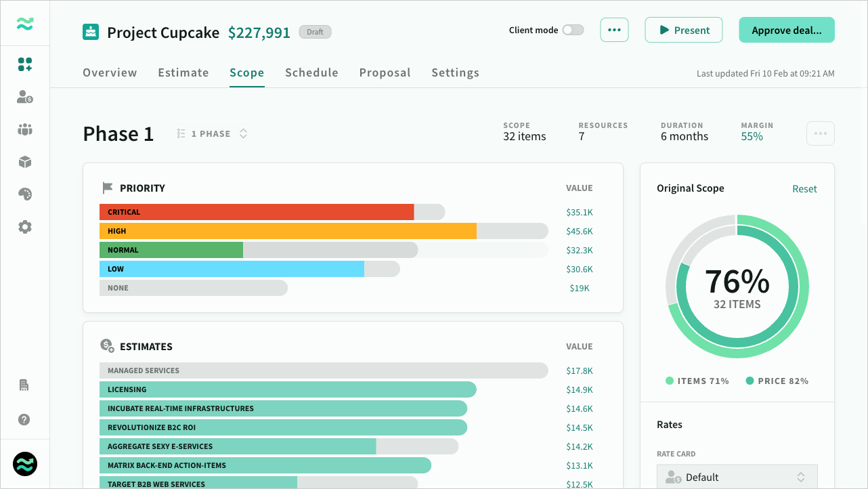Viewport: 868px width, 489px height.
Task: Open the team members sidebar icon
Action: coord(25,130)
